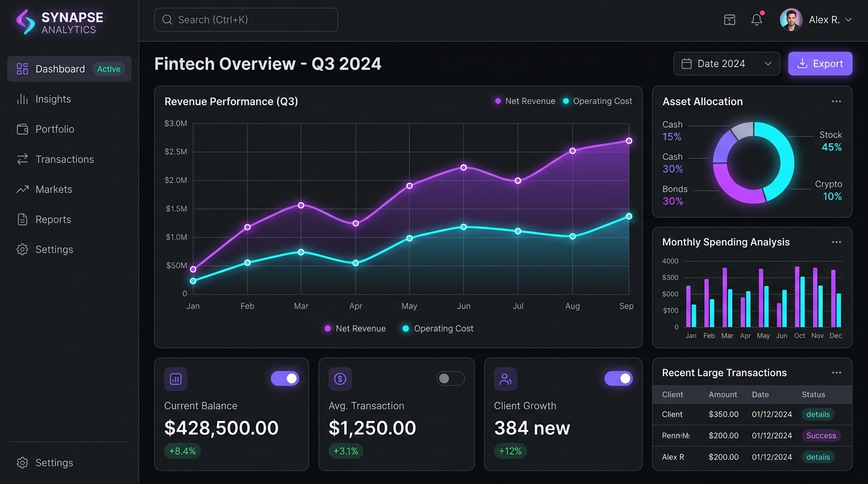Click the Reports document icon
The image size is (868, 484).
(22, 219)
